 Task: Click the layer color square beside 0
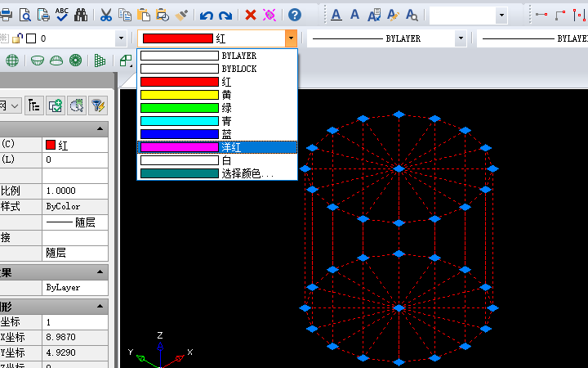(31, 38)
